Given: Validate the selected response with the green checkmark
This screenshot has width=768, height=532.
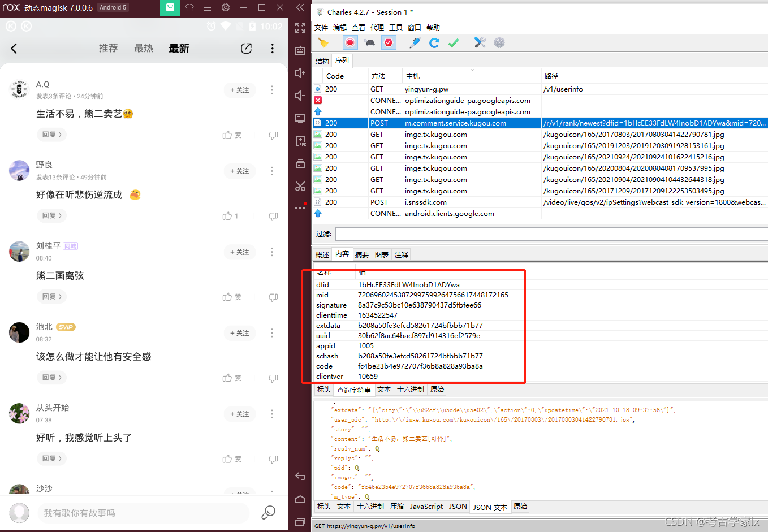Looking at the screenshot, I should (454, 42).
